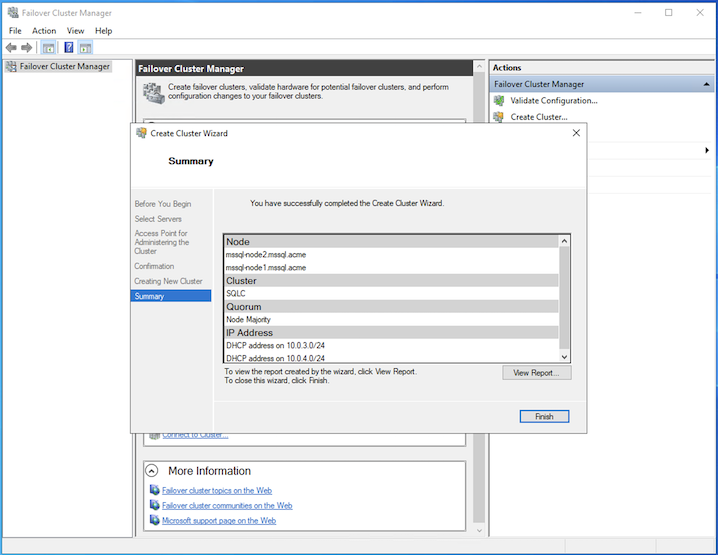This screenshot has width=718, height=555.
Task: Click the Validate Configuration icon in Actions
Action: point(499,100)
